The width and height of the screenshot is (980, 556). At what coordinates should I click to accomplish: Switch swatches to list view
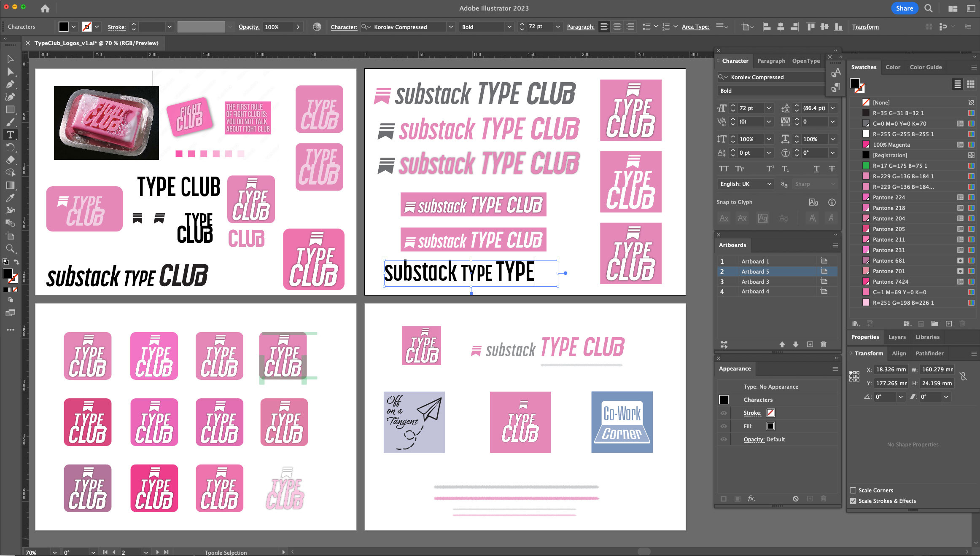[958, 84]
